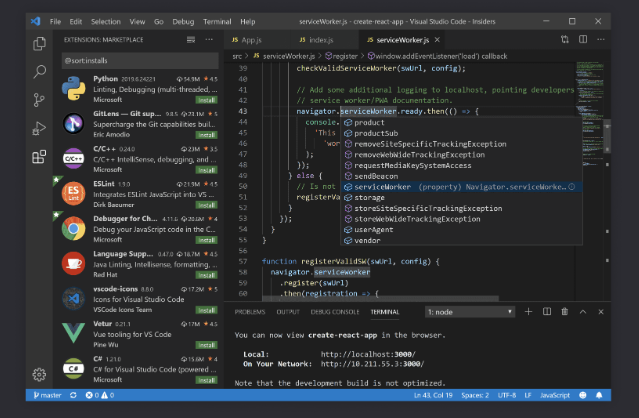Select the sendBeacon suggestion
This screenshot has width=639, height=418.
click(x=461, y=176)
